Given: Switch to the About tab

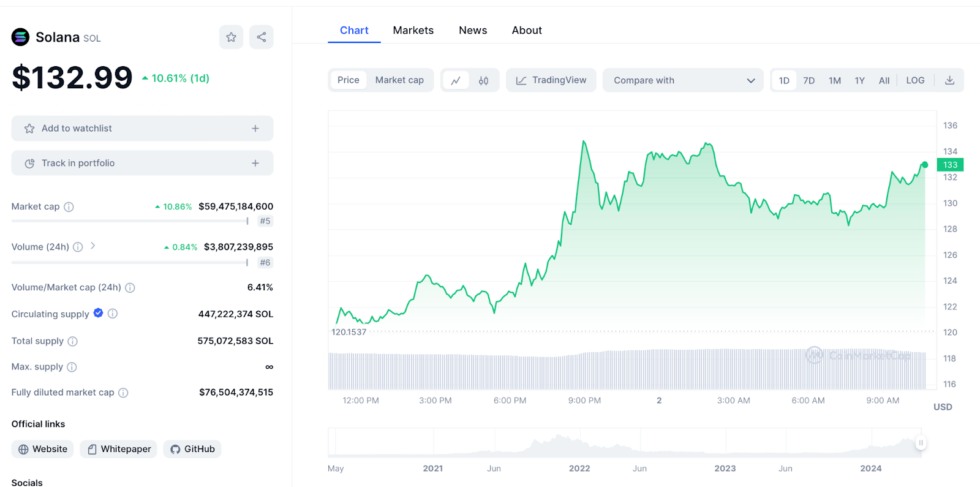Looking at the screenshot, I should point(527,31).
